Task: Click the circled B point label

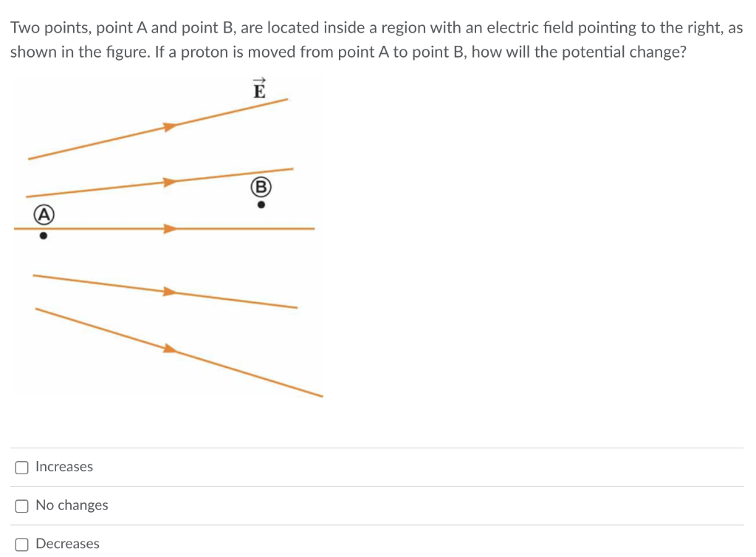Action: point(261,187)
